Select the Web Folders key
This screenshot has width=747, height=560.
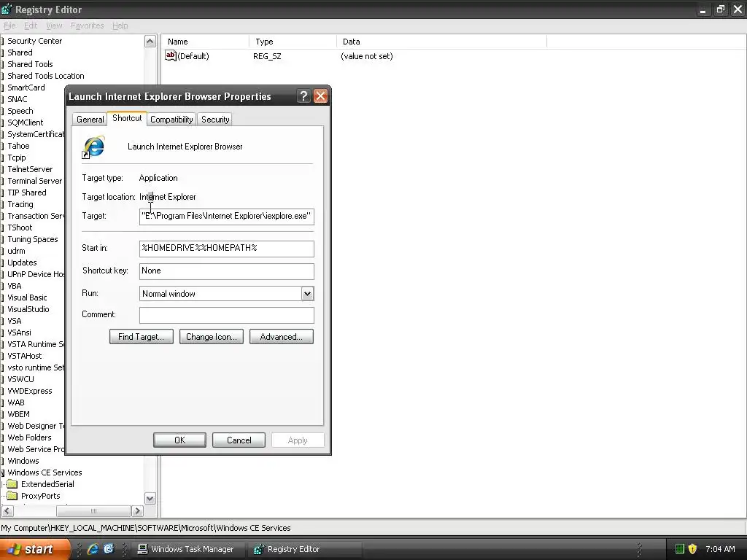29,437
